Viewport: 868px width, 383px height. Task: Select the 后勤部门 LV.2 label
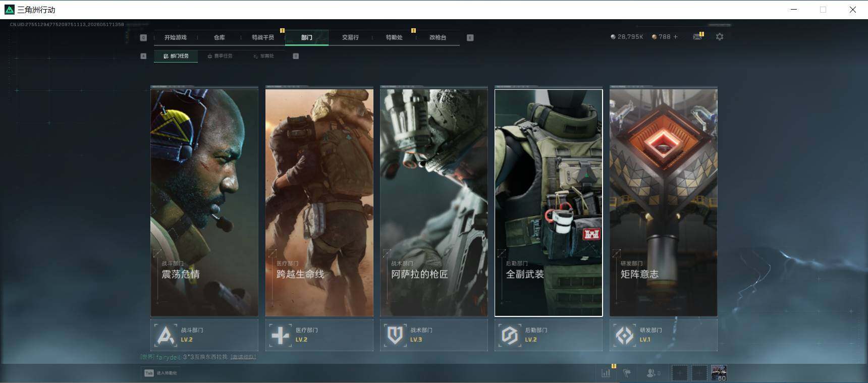(536, 335)
